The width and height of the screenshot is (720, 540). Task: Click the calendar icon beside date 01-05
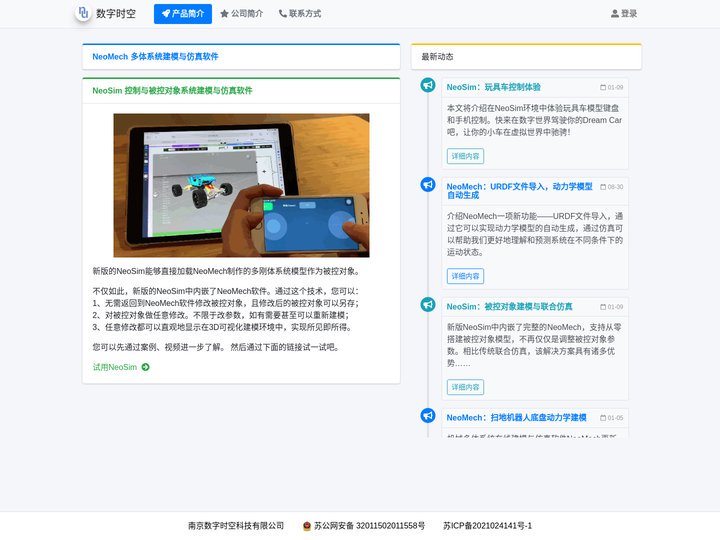[x=603, y=418]
